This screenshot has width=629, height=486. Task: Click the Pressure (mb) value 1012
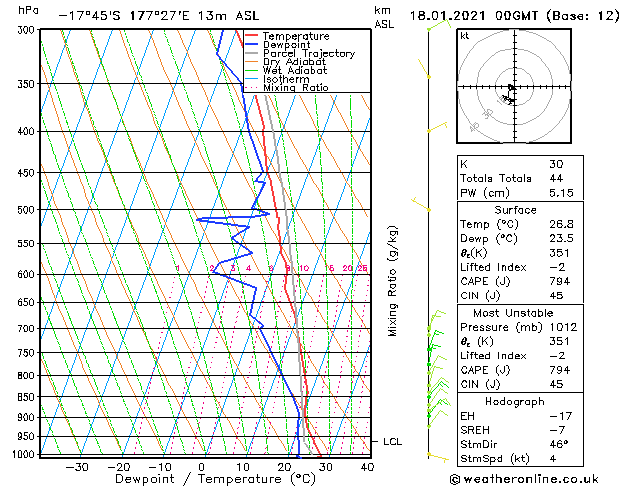click(563, 328)
